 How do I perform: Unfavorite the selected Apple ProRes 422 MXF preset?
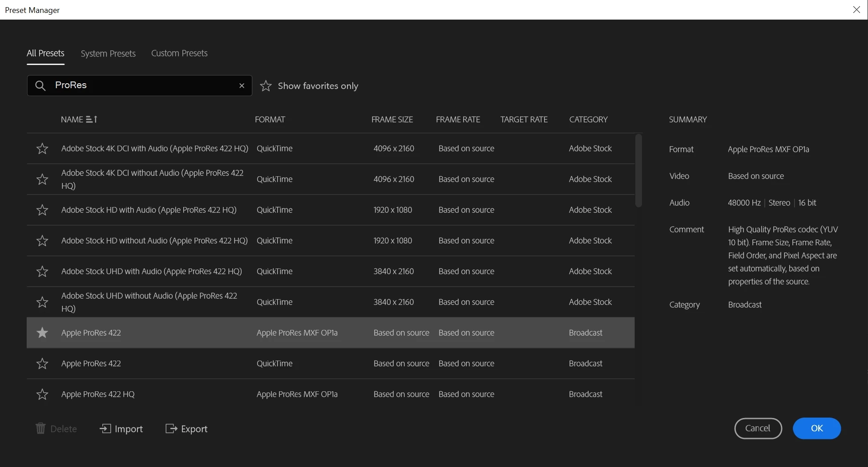coord(42,333)
